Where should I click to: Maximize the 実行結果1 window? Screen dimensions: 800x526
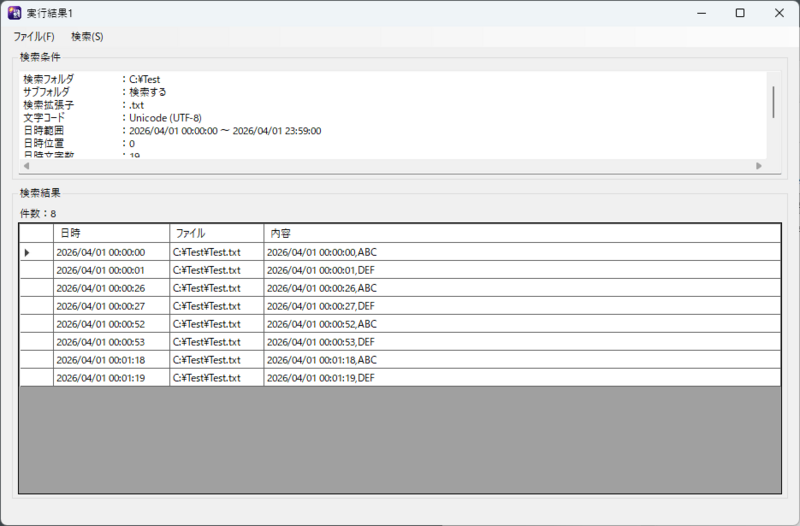pos(740,13)
